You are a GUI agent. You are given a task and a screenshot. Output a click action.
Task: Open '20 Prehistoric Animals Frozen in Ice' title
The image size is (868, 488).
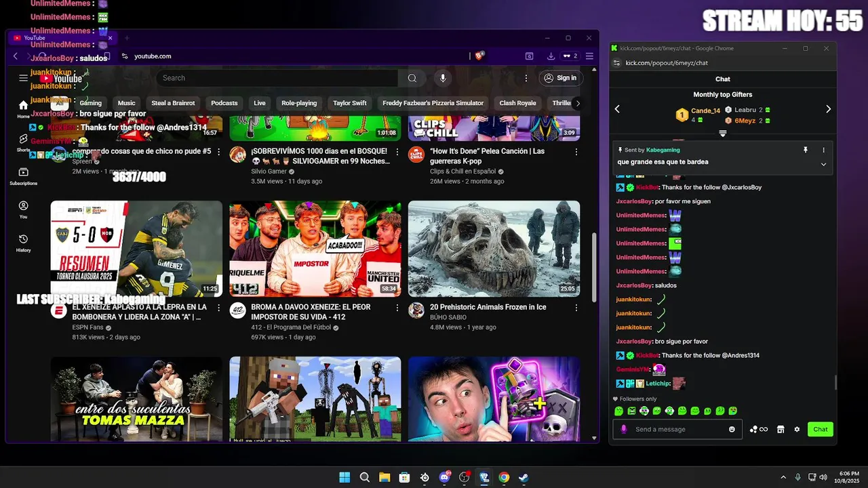pos(488,307)
